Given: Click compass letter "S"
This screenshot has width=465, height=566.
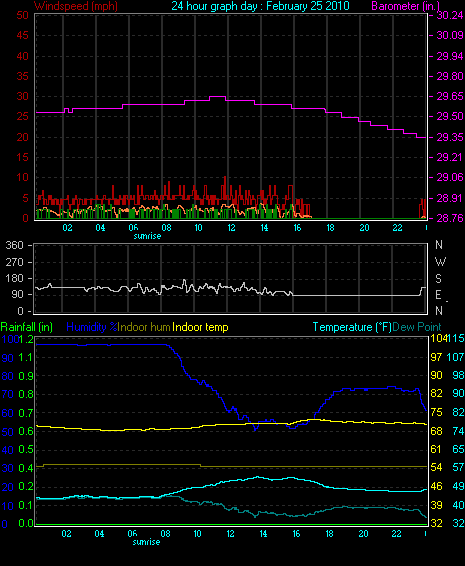Looking at the screenshot, I should pos(438,279).
